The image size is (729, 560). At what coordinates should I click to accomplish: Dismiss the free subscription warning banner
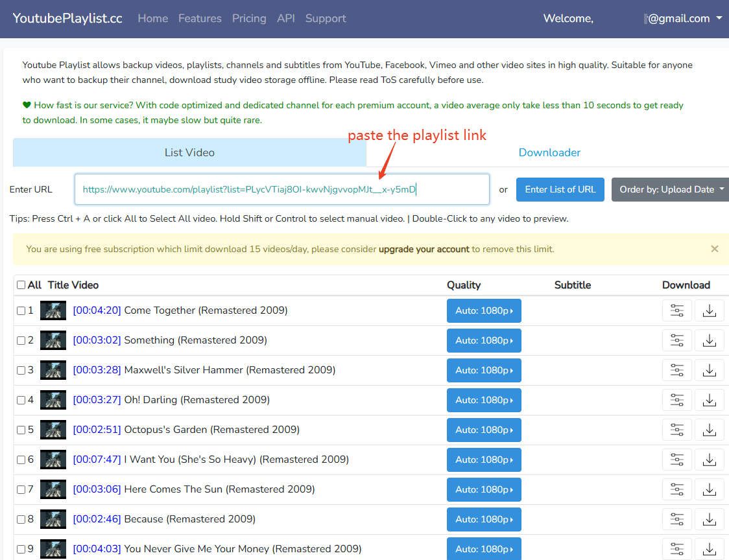[714, 249]
